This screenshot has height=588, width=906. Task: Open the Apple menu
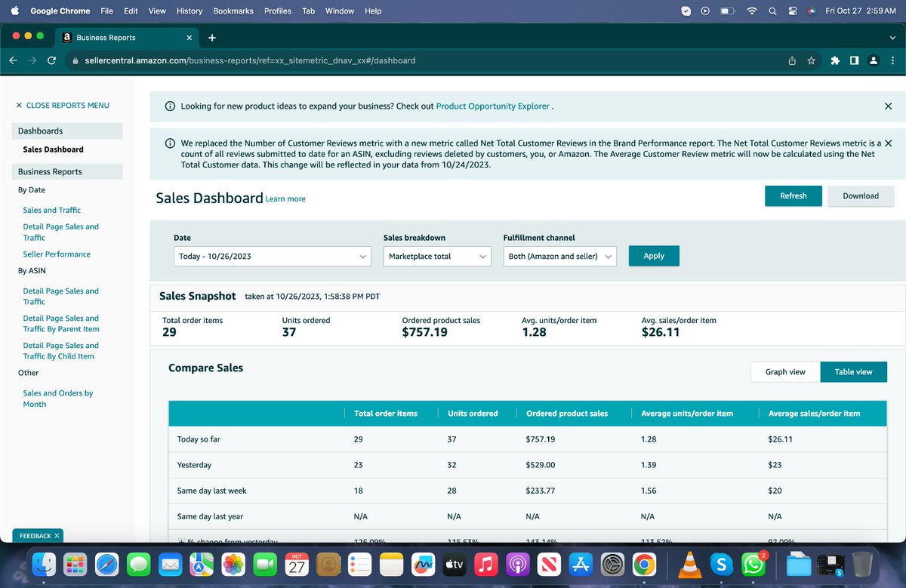[14, 11]
